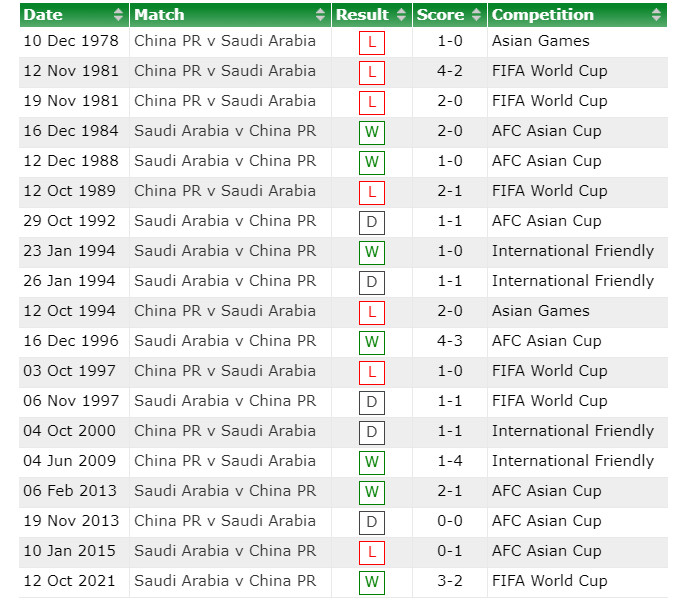Select the Competition header label

[543, 15]
